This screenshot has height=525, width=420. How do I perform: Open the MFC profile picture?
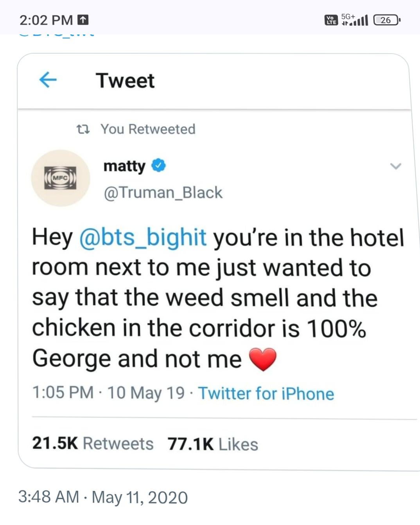click(60, 178)
